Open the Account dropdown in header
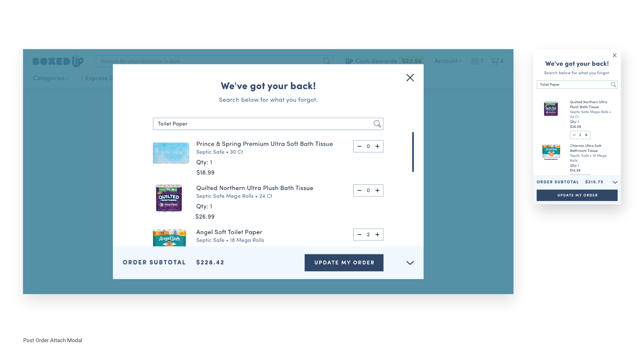 (x=448, y=61)
